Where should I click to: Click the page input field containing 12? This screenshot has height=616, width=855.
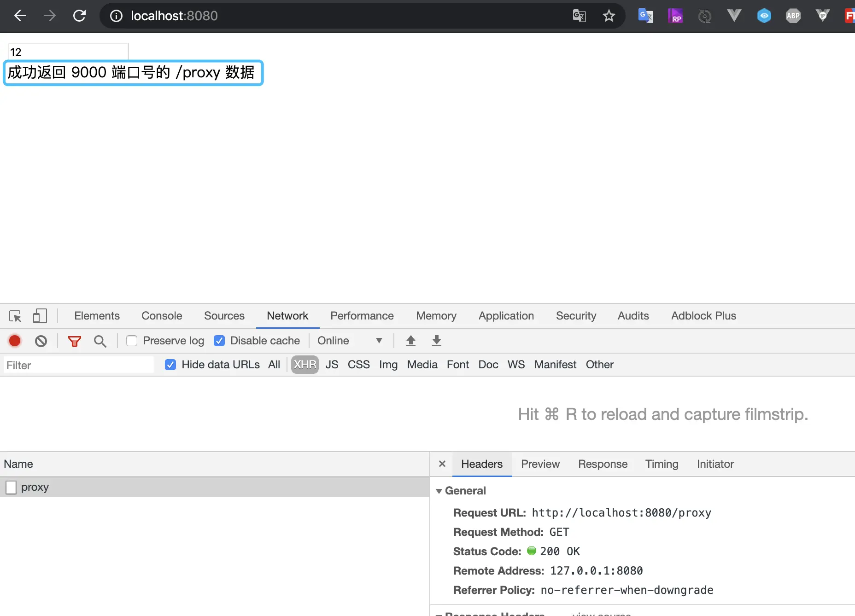click(x=68, y=52)
